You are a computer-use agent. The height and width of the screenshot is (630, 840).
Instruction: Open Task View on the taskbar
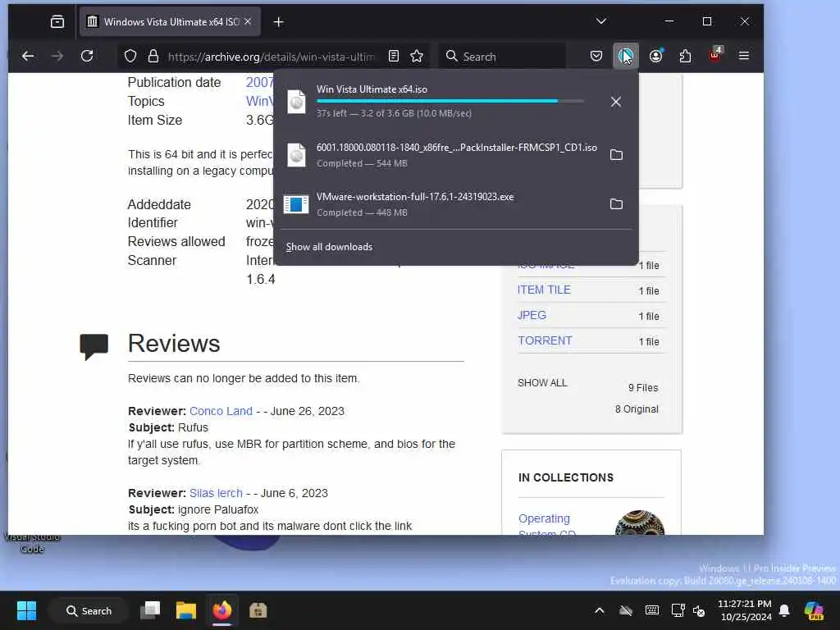pos(150,610)
